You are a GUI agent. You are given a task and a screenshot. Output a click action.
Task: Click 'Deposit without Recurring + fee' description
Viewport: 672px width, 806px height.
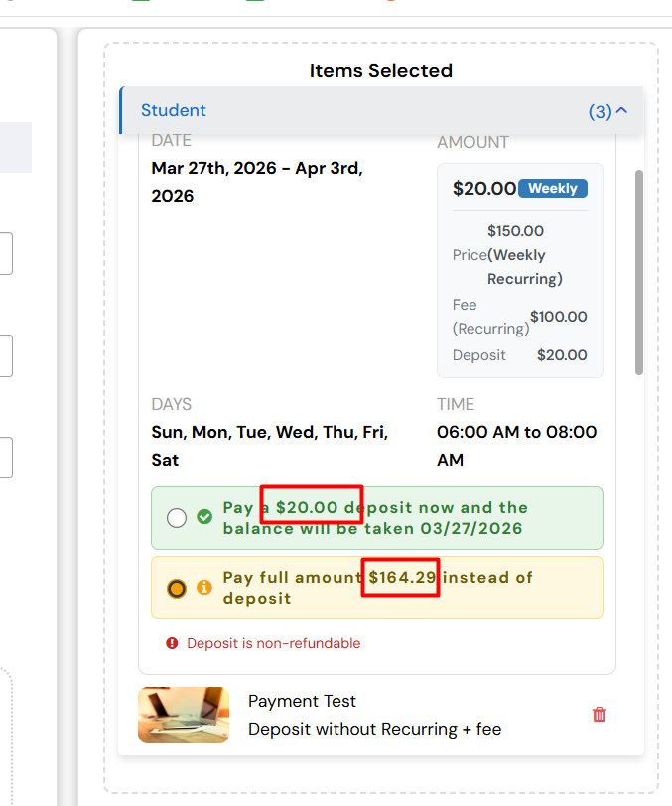coord(374,729)
